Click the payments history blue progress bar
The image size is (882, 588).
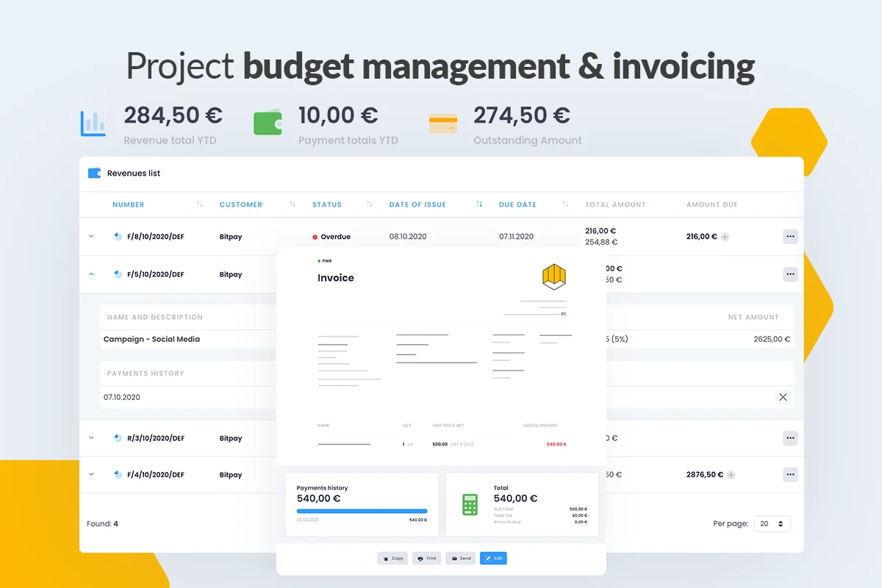click(362, 511)
